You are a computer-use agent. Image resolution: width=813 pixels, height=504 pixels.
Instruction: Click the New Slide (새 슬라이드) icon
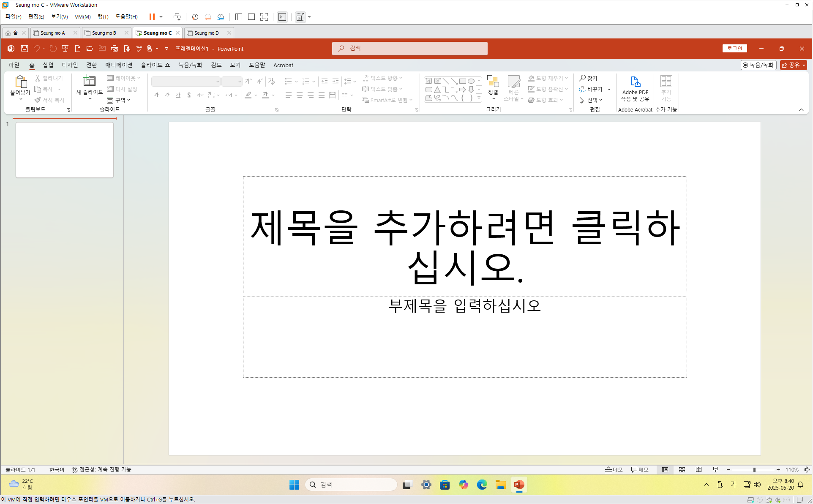[89, 81]
